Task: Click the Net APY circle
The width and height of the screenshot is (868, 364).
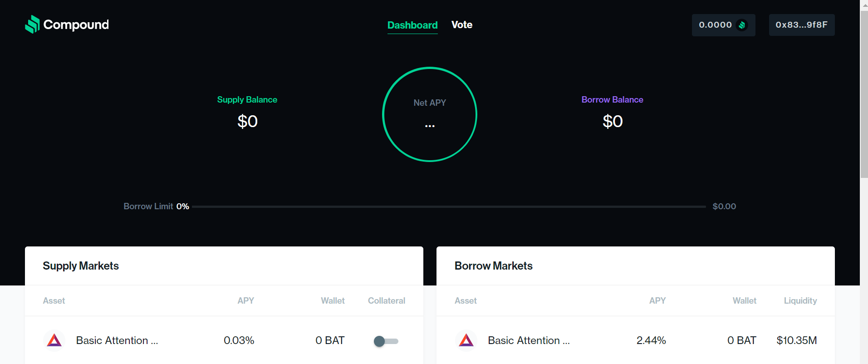Action: pos(430,114)
